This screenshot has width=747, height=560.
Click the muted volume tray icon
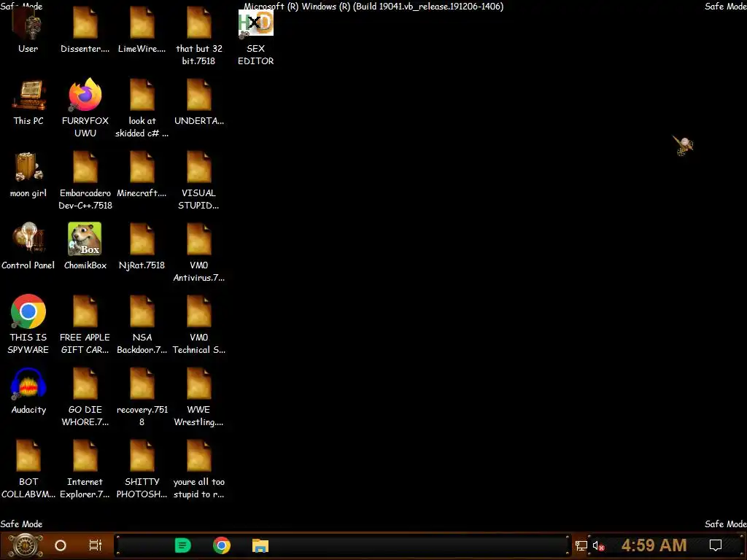coord(598,545)
